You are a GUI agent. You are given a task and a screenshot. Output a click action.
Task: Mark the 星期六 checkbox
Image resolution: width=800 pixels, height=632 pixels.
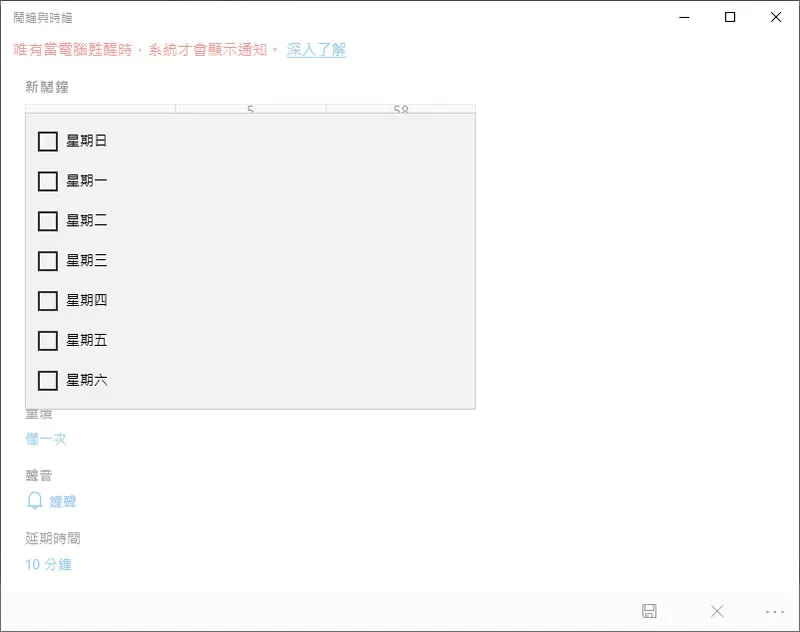pyautogui.click(x=48, y=380)
